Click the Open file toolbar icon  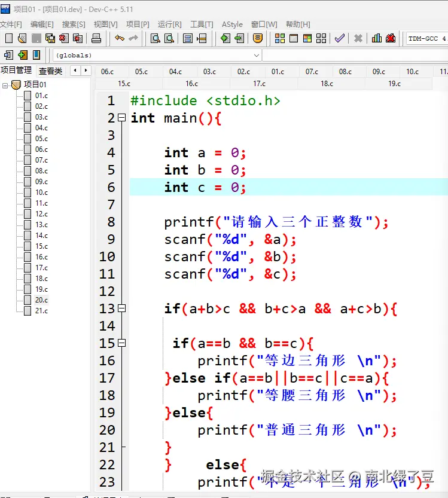22,38
